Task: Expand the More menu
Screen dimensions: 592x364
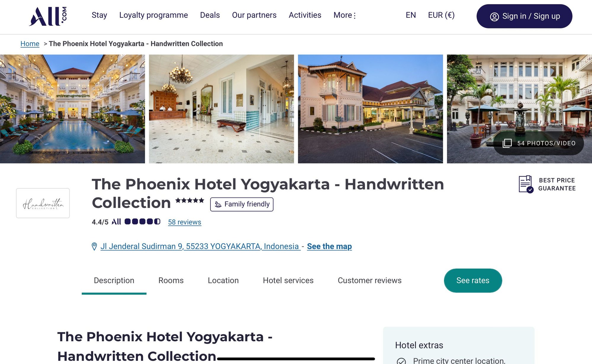Action: click(345, 15)
